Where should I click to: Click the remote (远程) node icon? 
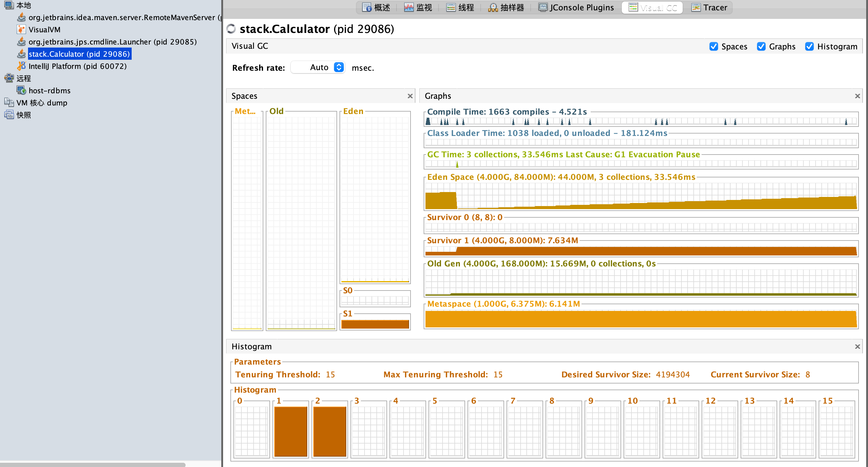[x=9, y=78]
